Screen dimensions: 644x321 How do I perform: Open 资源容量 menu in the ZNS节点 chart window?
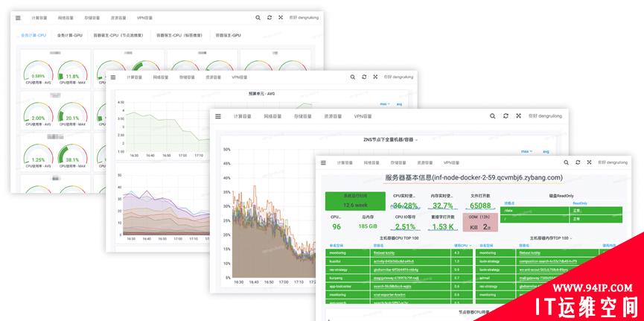point(333,116)
